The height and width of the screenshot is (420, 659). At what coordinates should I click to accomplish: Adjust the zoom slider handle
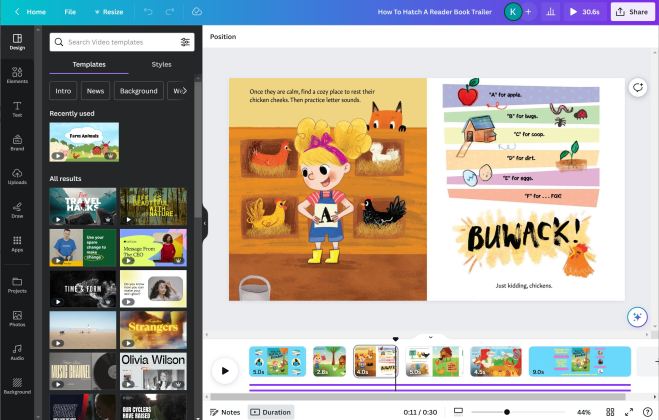[507, 412]
